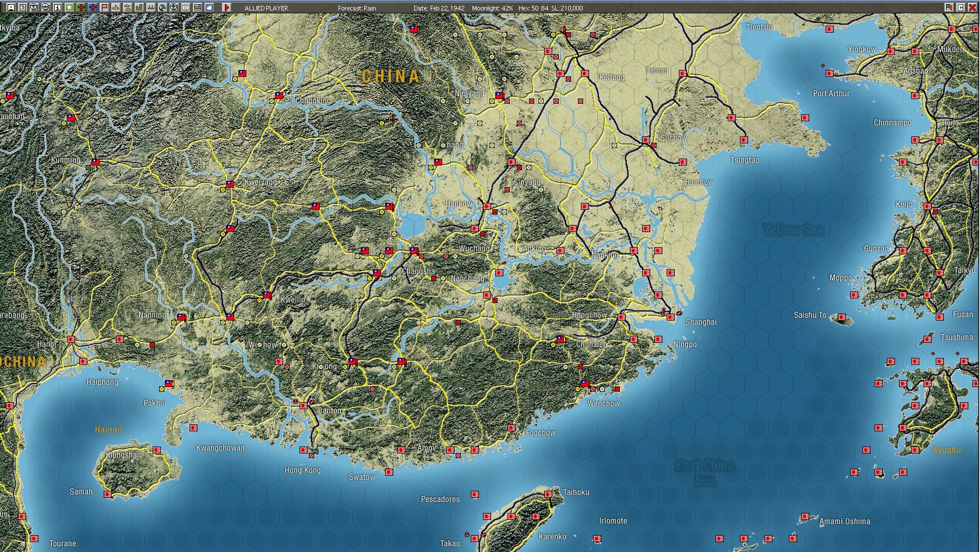The width and height of the screenshot is (980, 552).
Task: Click the Port Arthur map label
Action: pos(831,93)
